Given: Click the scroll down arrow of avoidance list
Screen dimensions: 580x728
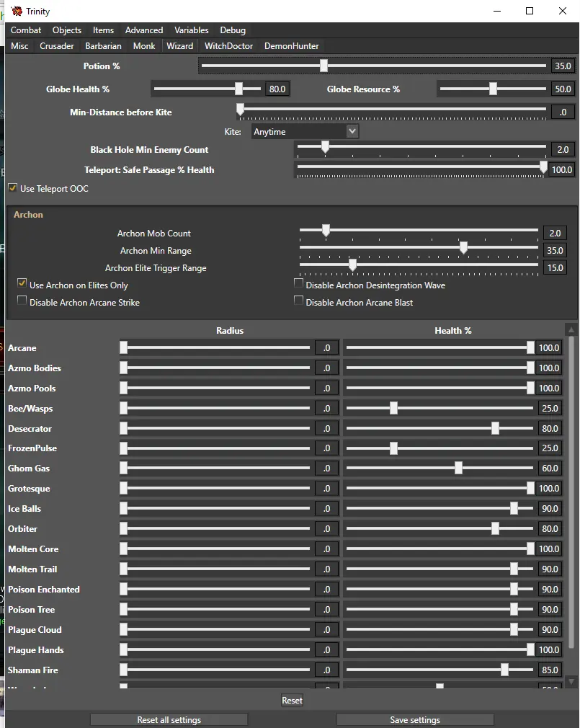Looking at the screenshot, I should (571, 682).
